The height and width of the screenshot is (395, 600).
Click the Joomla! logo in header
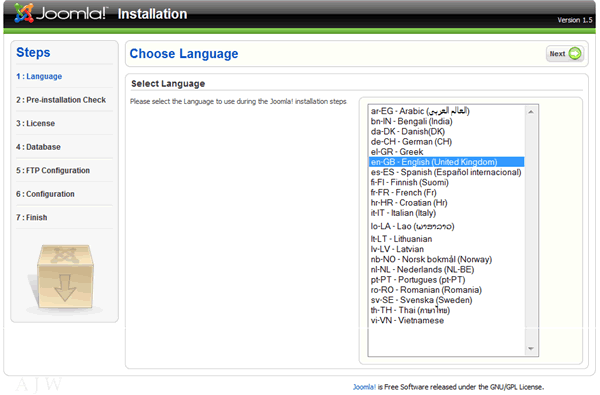[61, 13]
